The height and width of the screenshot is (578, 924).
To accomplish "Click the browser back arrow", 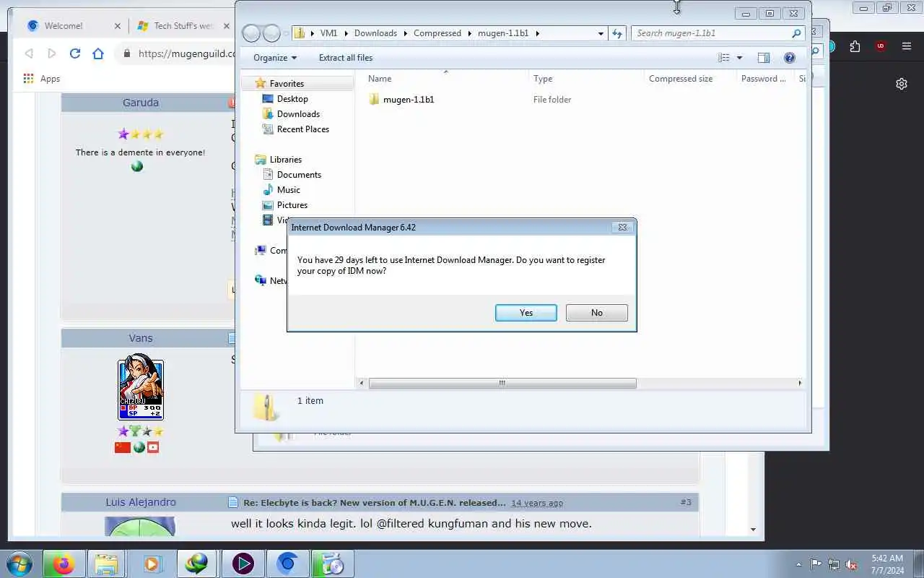I will click(29, 53).
